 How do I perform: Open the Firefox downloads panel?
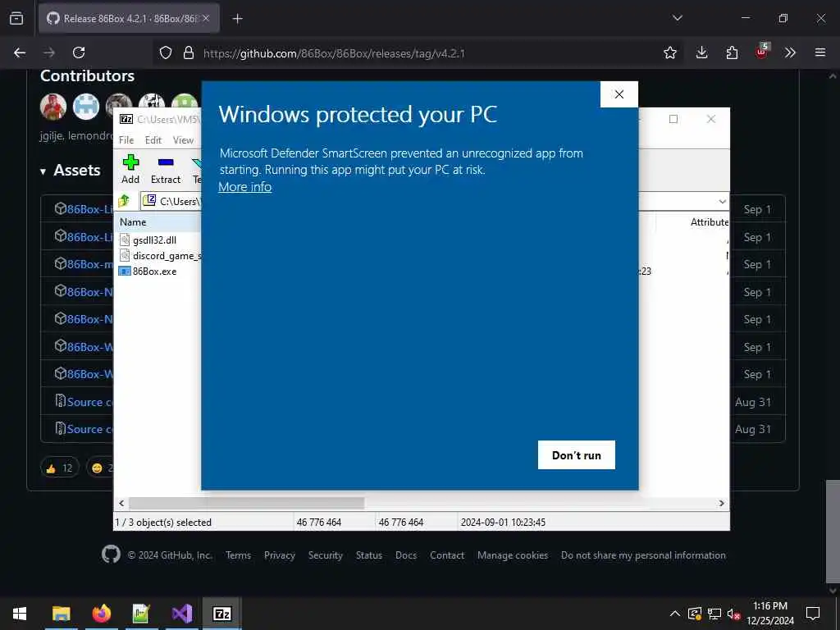702,52
